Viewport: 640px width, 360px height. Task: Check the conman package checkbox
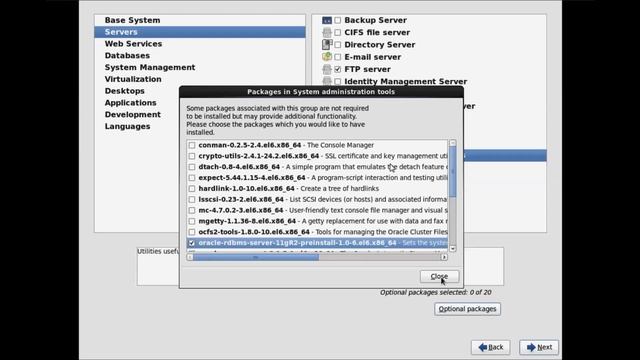click(192, 145)
